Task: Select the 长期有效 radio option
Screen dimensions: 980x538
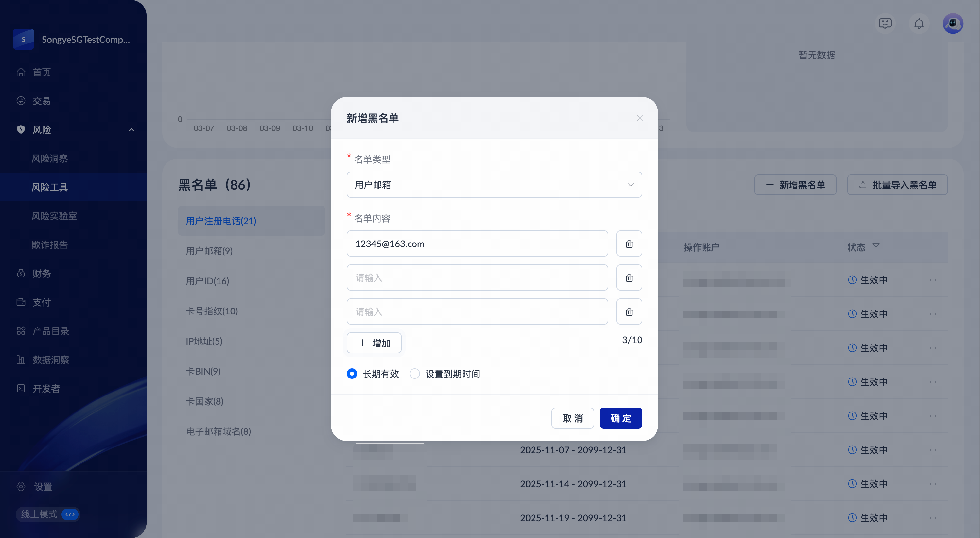Action: (352, 374)
